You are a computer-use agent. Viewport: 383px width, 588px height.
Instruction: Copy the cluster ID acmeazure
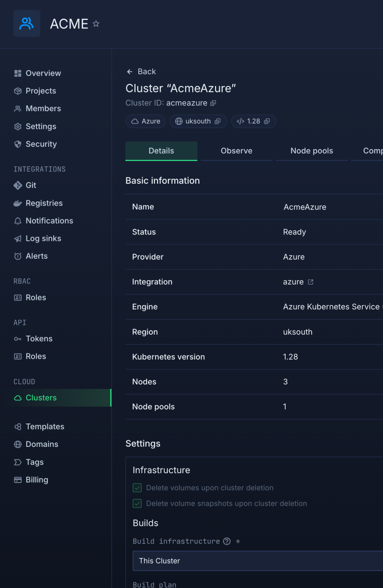pyautogui.click(x=213, y=103)
